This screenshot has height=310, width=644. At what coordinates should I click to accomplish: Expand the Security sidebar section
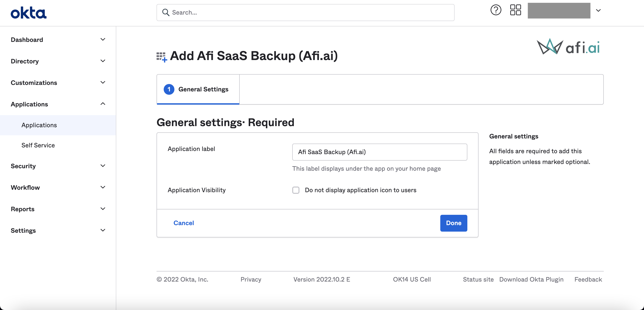[103, 166]
